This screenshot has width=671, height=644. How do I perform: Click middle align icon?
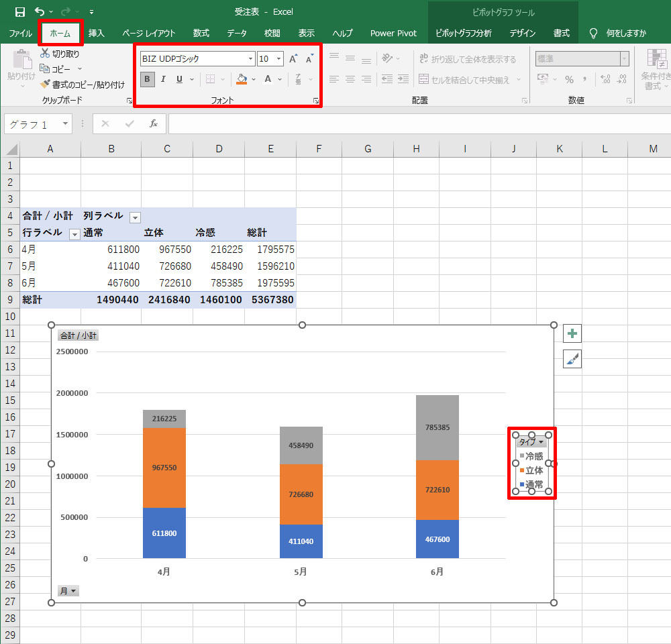(x=350, y=58)
